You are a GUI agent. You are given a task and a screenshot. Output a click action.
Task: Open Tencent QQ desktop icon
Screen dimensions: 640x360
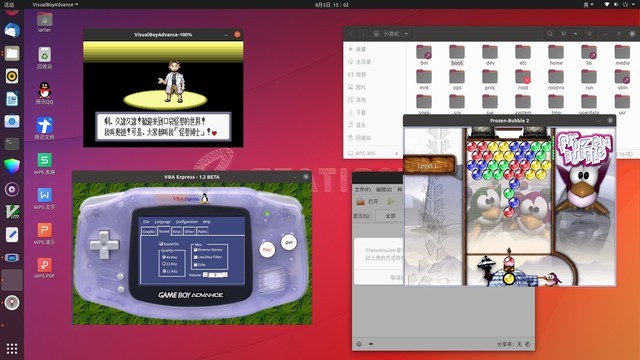pyautogui.click(x=44, y=93)
